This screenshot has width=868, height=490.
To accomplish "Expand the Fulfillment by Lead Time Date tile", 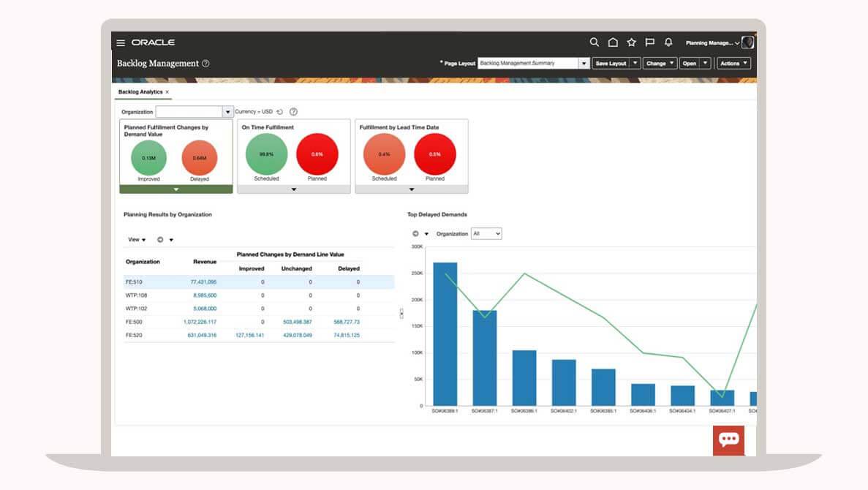I will click(411, 189).
